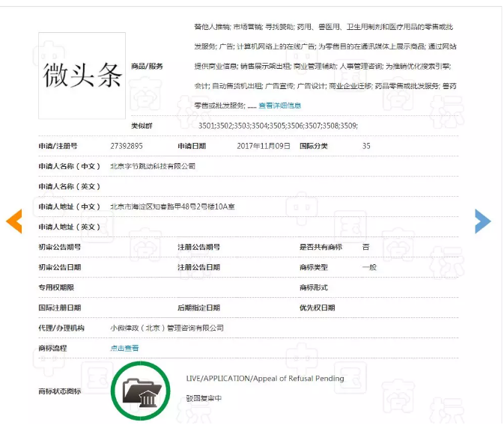Screen dimensions: 504x425
Task: Click the 商品/服务 label
Action: point(147,66)
